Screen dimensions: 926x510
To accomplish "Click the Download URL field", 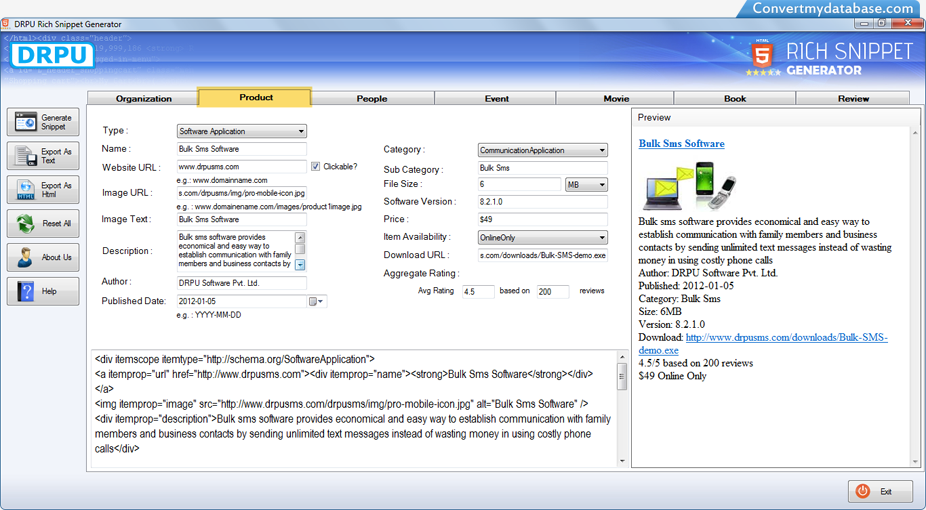I will pos(542,255).
